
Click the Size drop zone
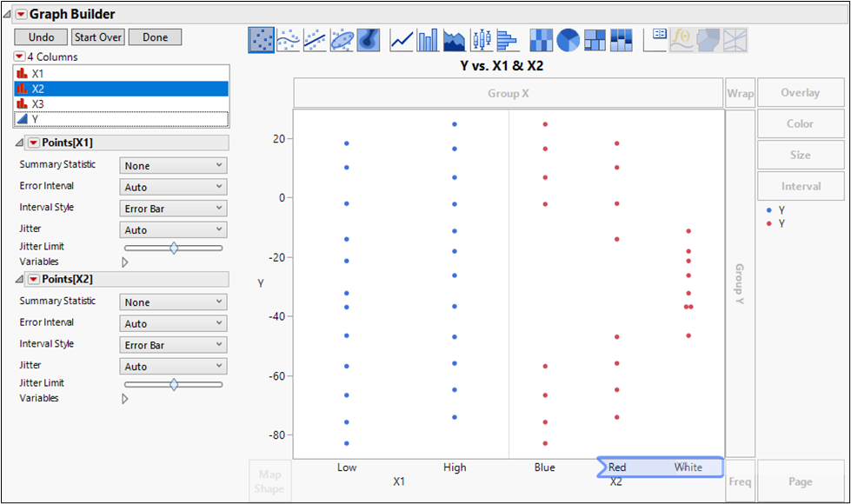click(801, 156)
